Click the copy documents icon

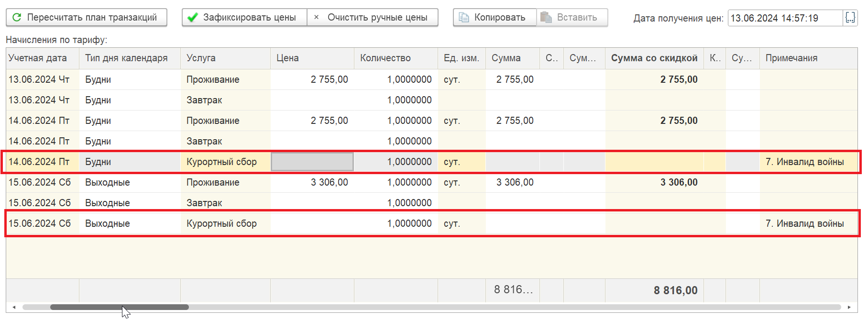pos(463,17)
